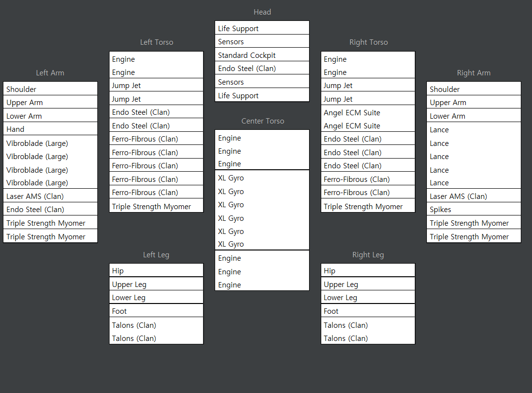Image resolution: width=532 pixels, height=393 pixels.
Task: Click Endo Steel (Clan) in Left Arm
Action: (x=50, y=210)
